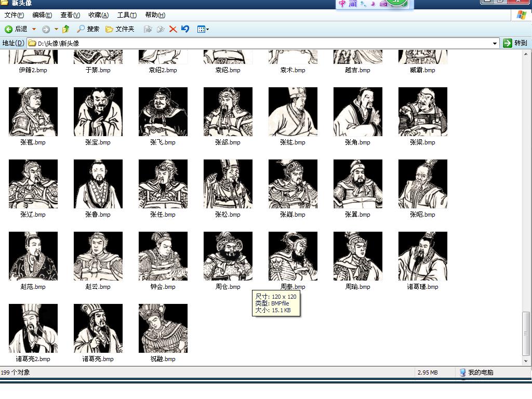Click the vertical scrollbar up arrow

pyautogui.click(x=526, y=54)
